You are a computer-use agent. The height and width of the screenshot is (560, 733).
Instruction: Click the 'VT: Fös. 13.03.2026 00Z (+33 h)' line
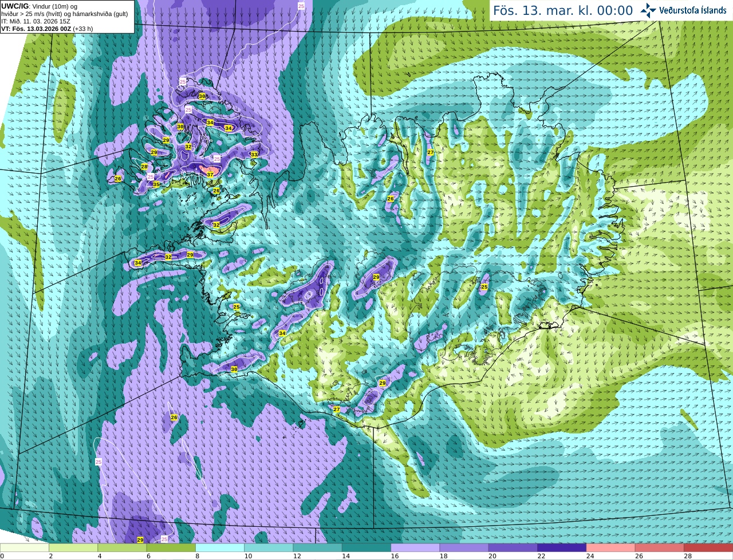[47, 29]
